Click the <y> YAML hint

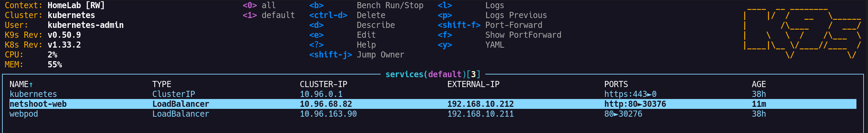point(471,45)
